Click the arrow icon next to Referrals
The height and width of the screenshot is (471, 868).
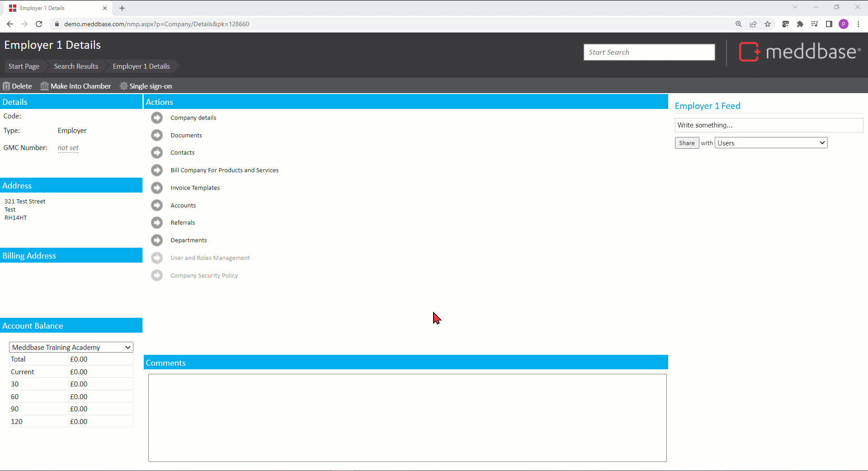coord(157,223)
